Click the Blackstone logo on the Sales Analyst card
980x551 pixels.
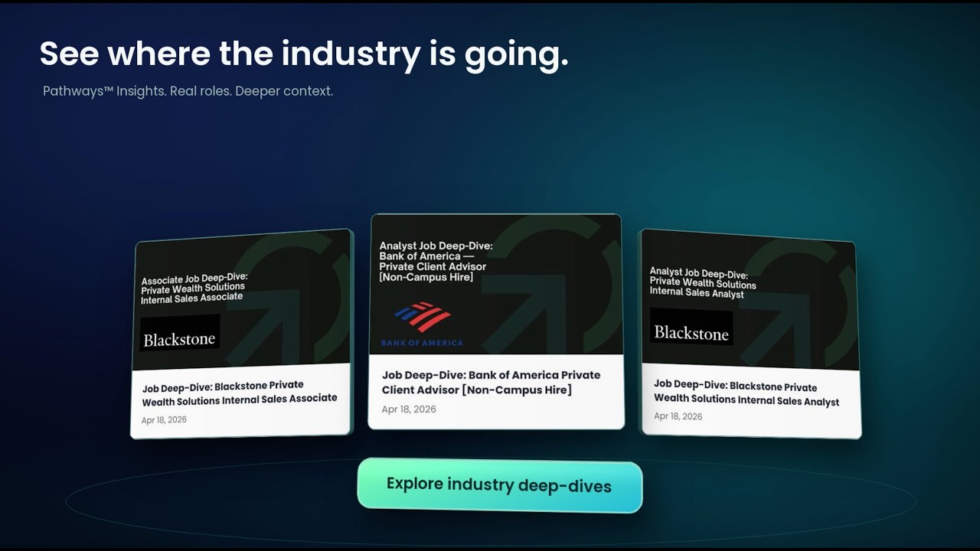coord(691,327)
